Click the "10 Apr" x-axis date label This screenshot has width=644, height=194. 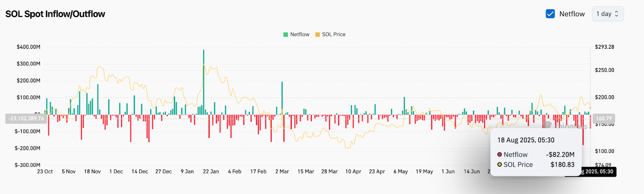(x=353, y=171)
